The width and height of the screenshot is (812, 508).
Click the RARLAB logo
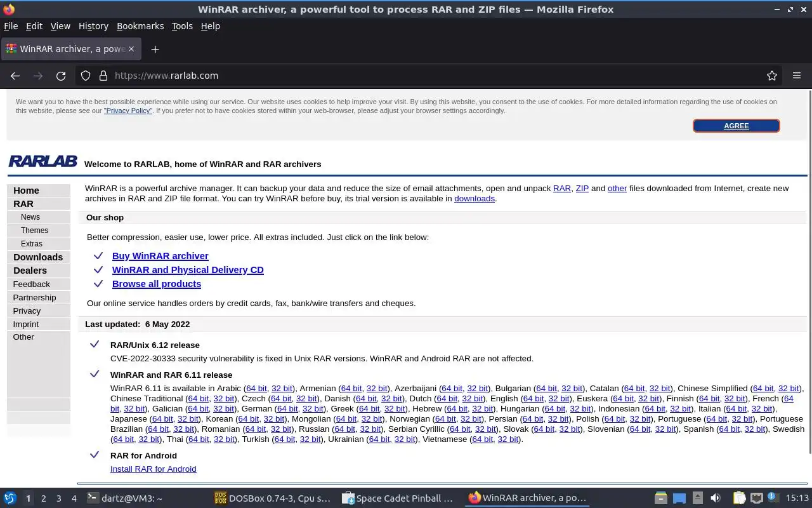(x=43, y=161)
